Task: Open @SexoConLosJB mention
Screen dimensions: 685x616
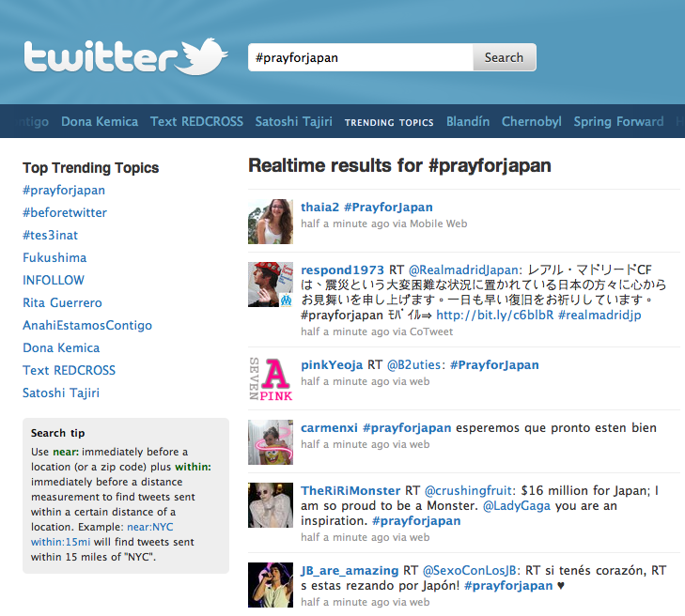Action: click(x=472, y=571)
